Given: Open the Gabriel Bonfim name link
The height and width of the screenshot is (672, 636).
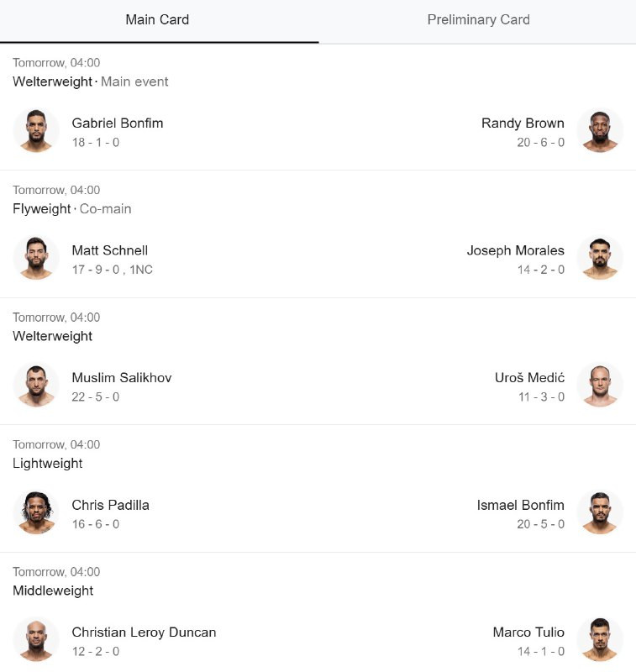Looking at the screenshot, I should tap(118, 123).
